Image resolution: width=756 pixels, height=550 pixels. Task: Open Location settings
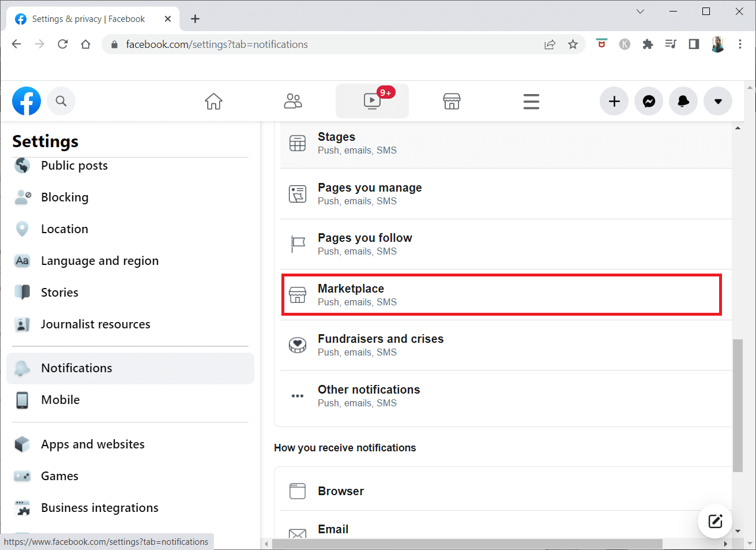130,229
